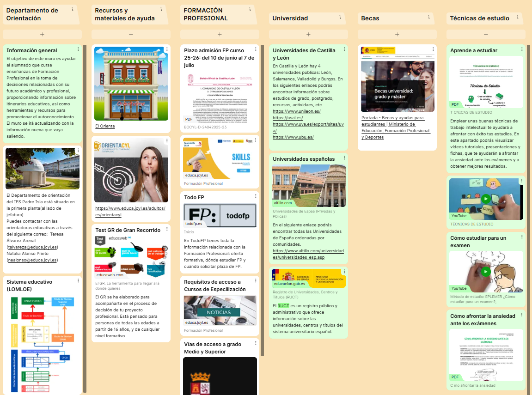Open the Sistema educativo (LOMLOE) card menu
Image resolution: width=532 pixels, height=395 pixels.
coord(78,281)
